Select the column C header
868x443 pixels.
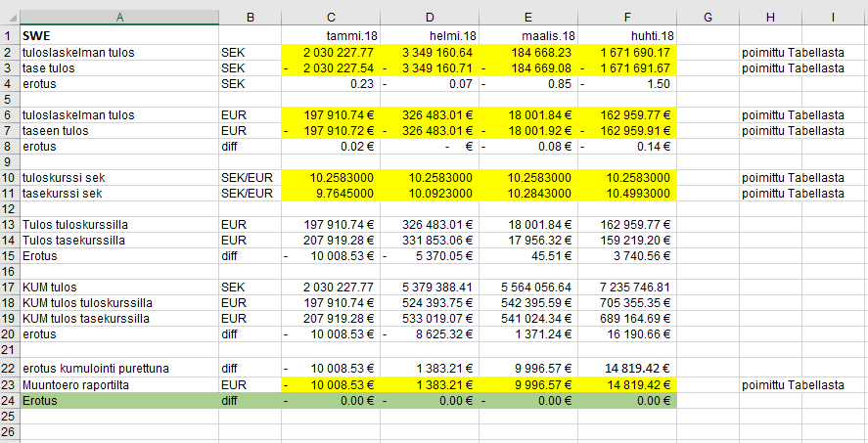coord(331,17)
